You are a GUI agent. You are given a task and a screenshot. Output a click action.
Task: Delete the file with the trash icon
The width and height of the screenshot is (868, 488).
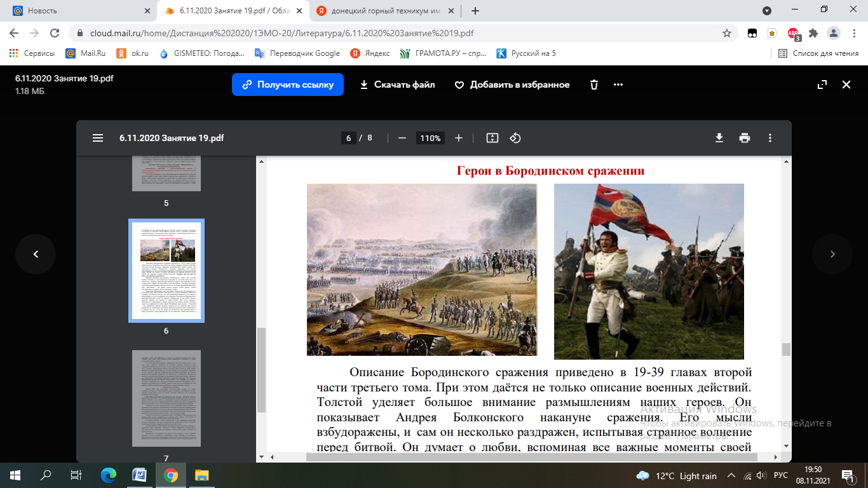pos(594,85)
